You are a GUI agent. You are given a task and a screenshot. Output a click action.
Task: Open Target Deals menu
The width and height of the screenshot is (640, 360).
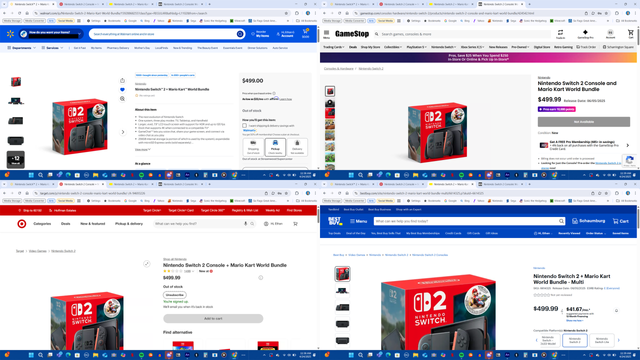pyautogui.click(x=65, y=224)
